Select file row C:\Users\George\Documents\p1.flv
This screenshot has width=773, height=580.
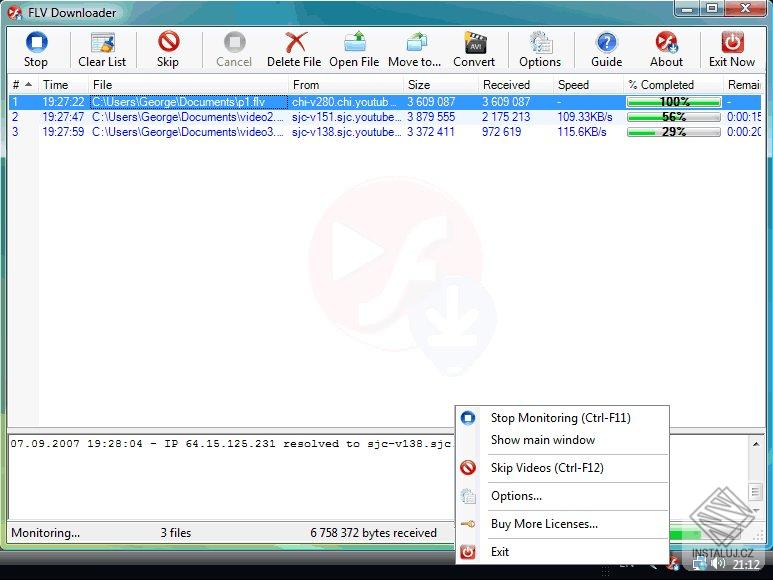tap(188, 102)
